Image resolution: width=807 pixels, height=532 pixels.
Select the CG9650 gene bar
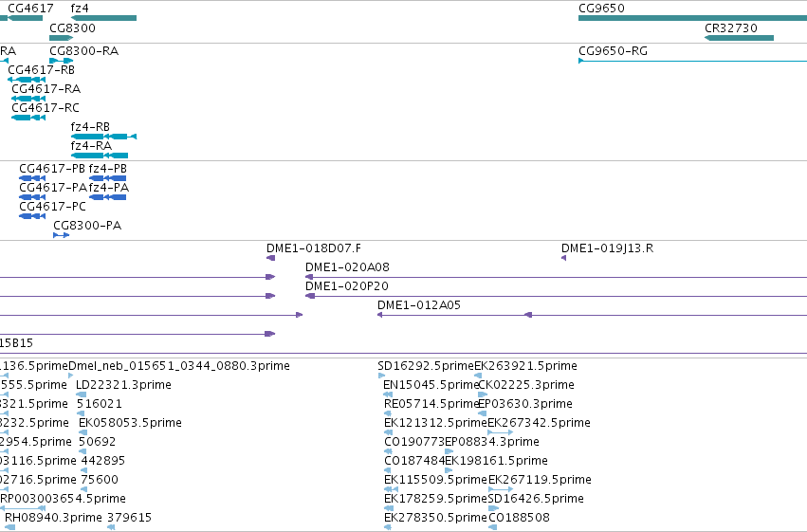[693, 18]
